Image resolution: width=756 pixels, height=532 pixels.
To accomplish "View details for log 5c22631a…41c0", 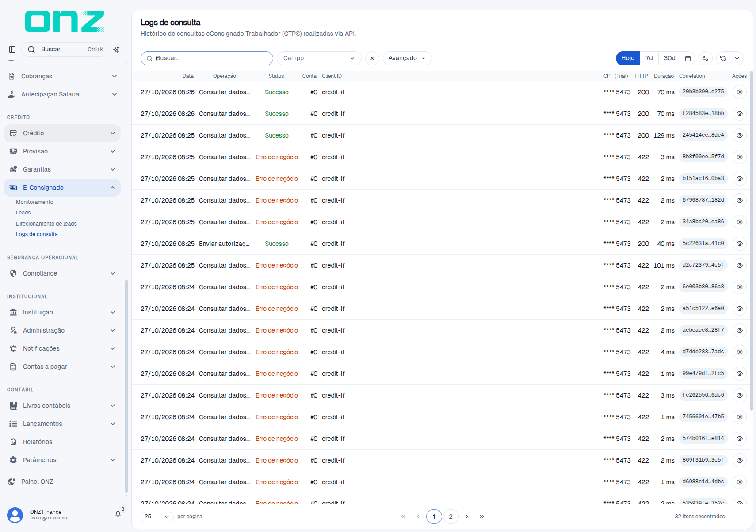I will [739, 244].
